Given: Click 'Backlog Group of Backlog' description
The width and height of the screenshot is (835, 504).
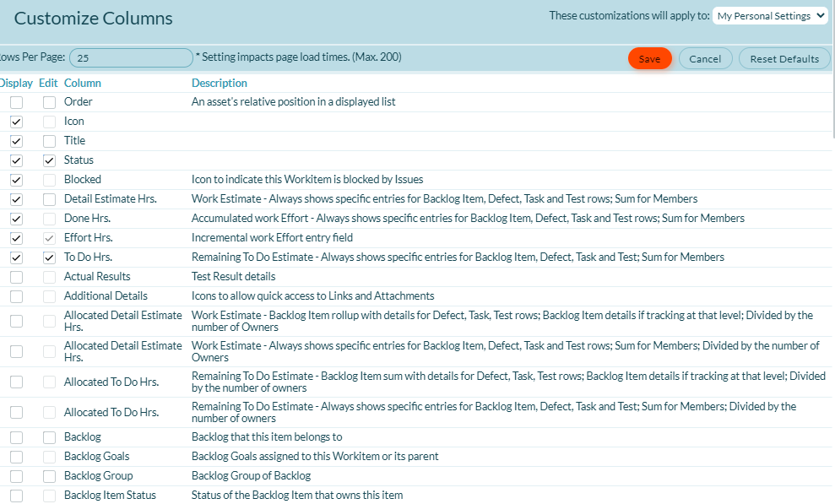Looking at the screenshot, I should pyautogui.click(x=252, y=475).
